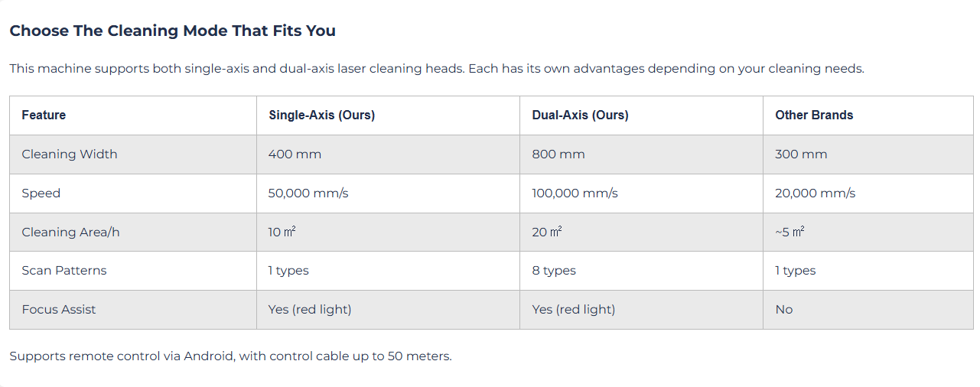Image resolution: width=980 pixels, height=387 pixels.
Task: Click the 'Choose The Cleaning Mode That Fits You' heading
Action: tap(172, 31)
